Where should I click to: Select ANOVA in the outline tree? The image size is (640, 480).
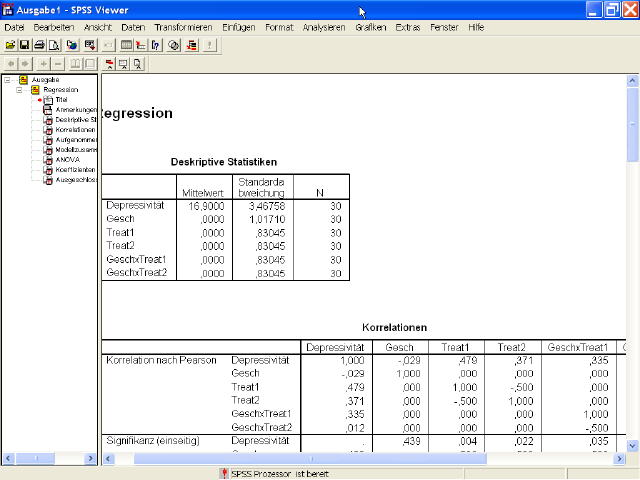click(x=68, y=159)
